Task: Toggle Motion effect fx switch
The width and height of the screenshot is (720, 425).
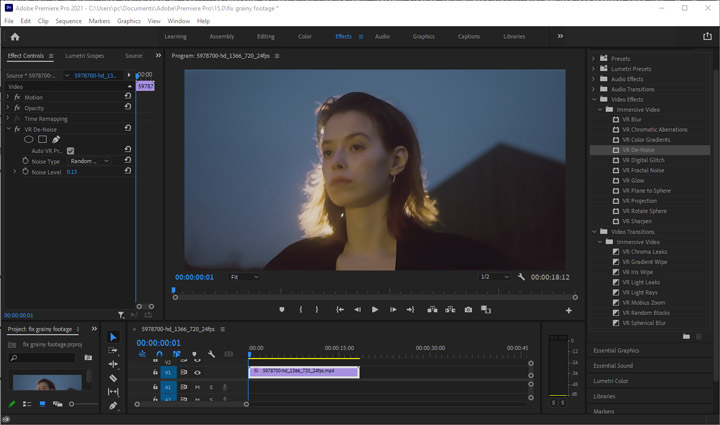Action: [x=17, y=97]
